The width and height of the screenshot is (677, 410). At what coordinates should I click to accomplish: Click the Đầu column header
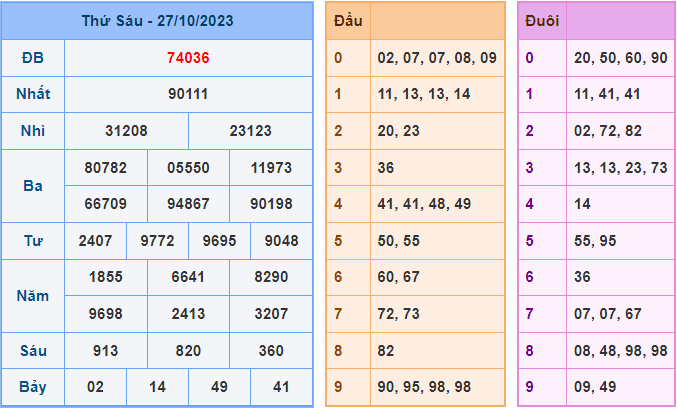[x=348, y=20]
